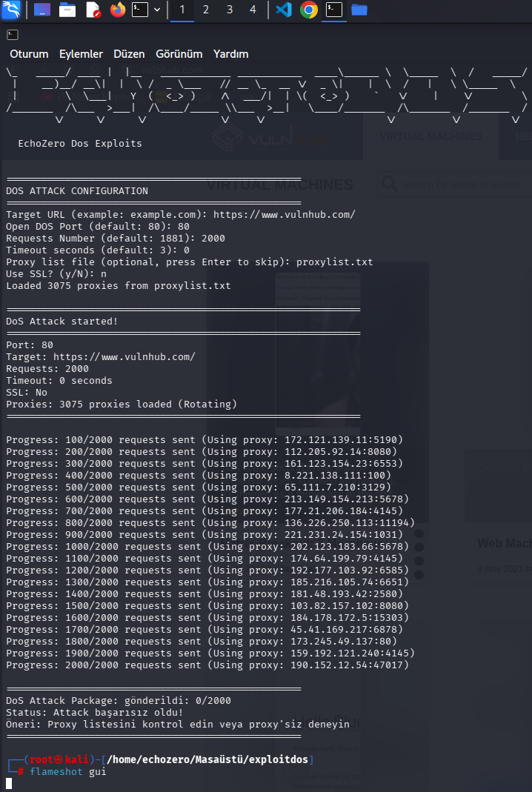Screen dimensions: 532x792
Task: Click the 'Progress: 700/2000' line
Action: 205,511
